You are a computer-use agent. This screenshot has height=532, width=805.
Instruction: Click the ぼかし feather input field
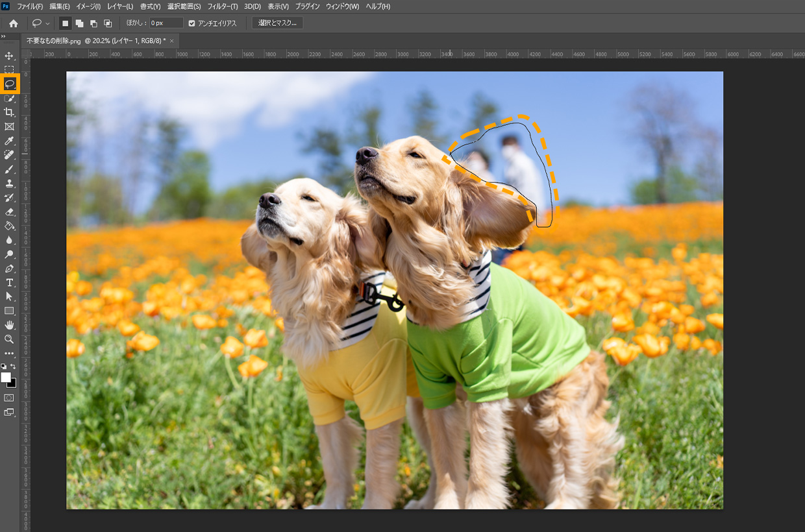(x=167, y=23)
